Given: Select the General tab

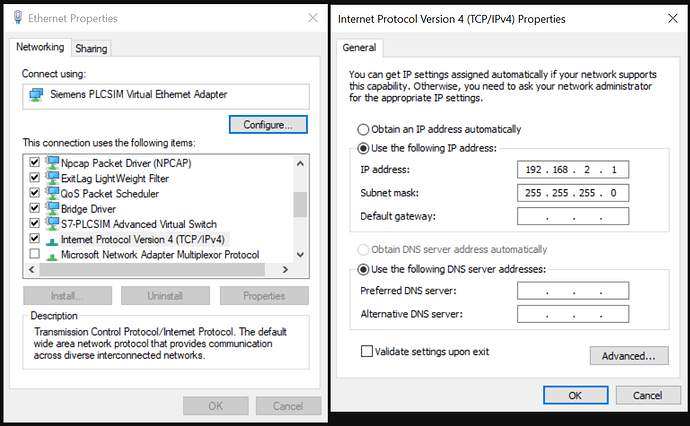Looking at the screenshot, I should pos(358,48).
